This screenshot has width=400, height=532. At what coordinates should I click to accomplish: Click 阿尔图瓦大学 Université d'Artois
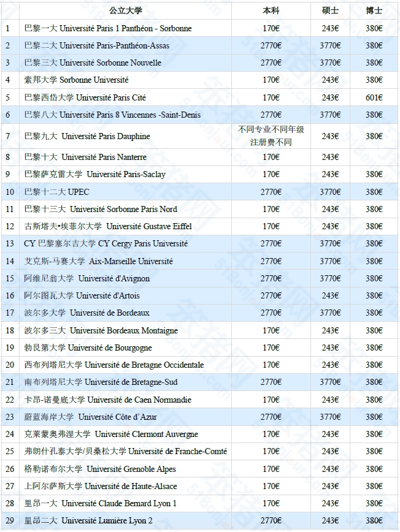pyautogui.click(x=82, y=295)
